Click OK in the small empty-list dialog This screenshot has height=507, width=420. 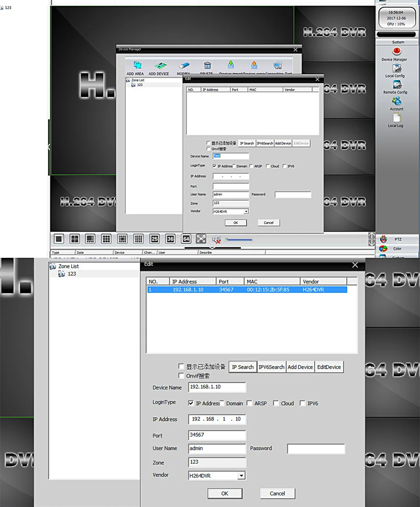click(236, 223)
